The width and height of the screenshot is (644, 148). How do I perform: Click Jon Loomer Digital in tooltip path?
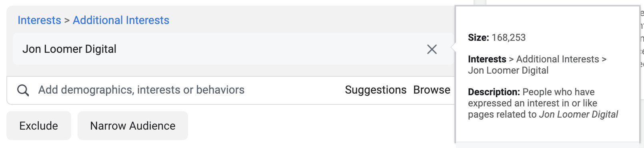pos(508,70)
